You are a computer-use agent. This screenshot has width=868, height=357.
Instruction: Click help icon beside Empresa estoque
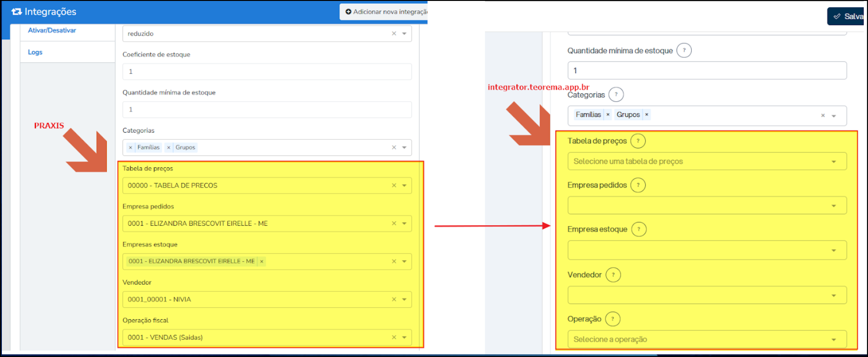[x=639, y=229]
